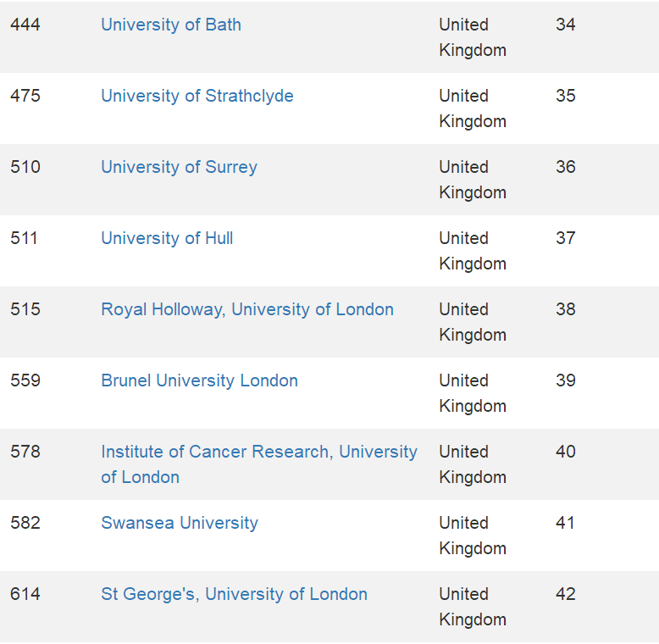Click national rank 37 in Hull row
Viewport: 659px width, 644px height.
pyautogui.click(x=566, y=238)
